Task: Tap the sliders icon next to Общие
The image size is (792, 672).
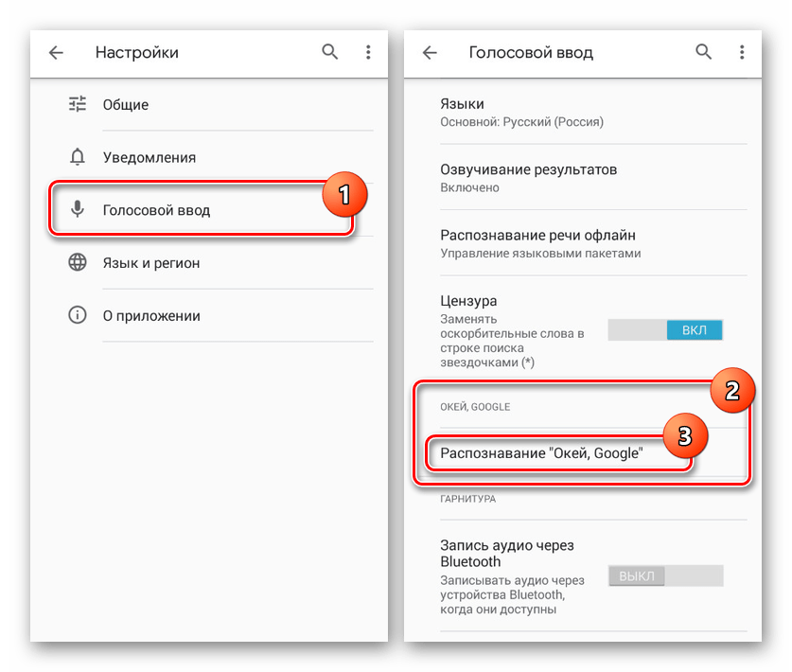Action: click(78, 105)
